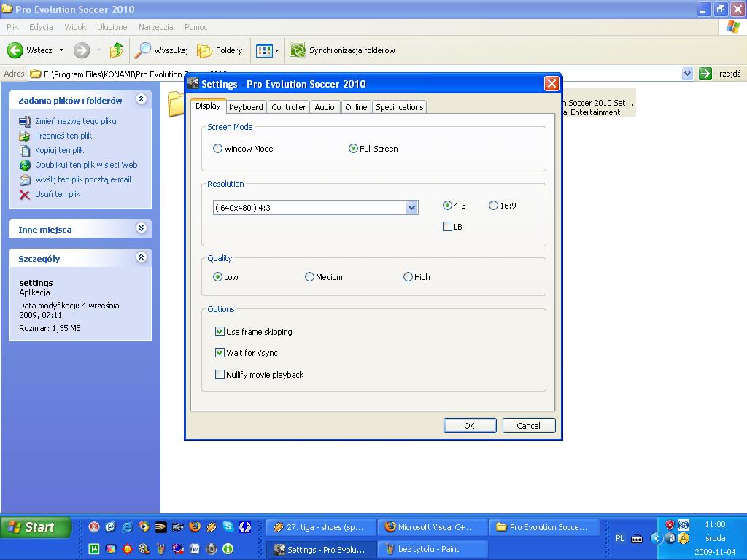The height and width of the screenshot is (560, 747).
Task: Click Synchronizacja folderów toolbar button
Action: (343, 50)
